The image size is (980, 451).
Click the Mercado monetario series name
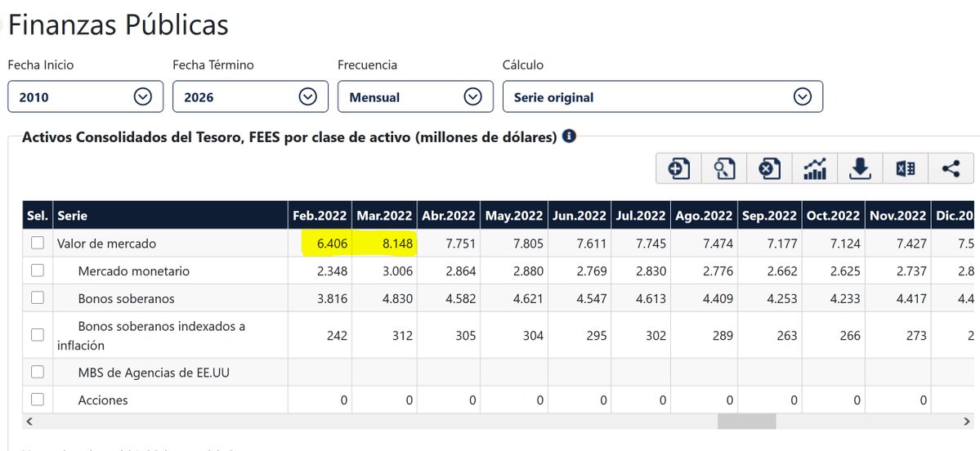pyautogui.click(x=134, y=271)
